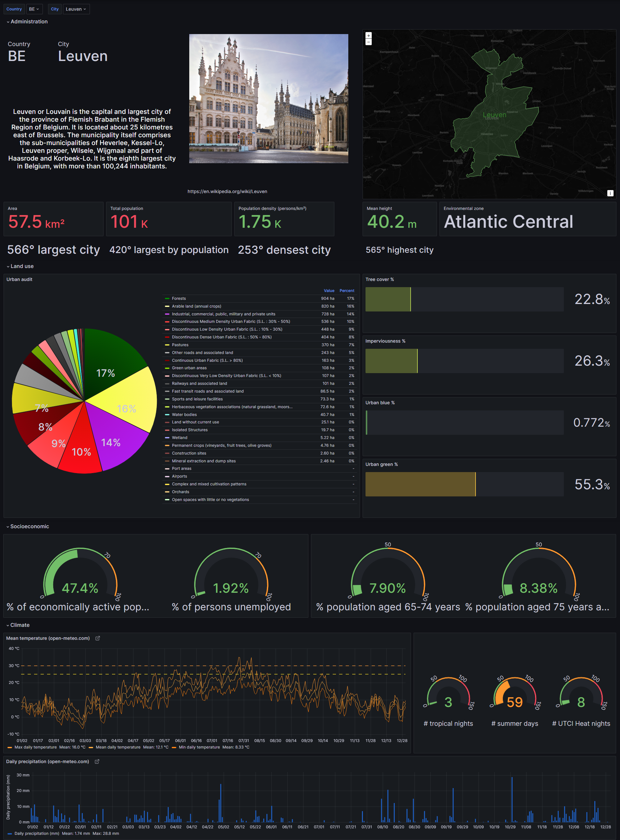Open the Country BE dropdown

pos(34,9)
